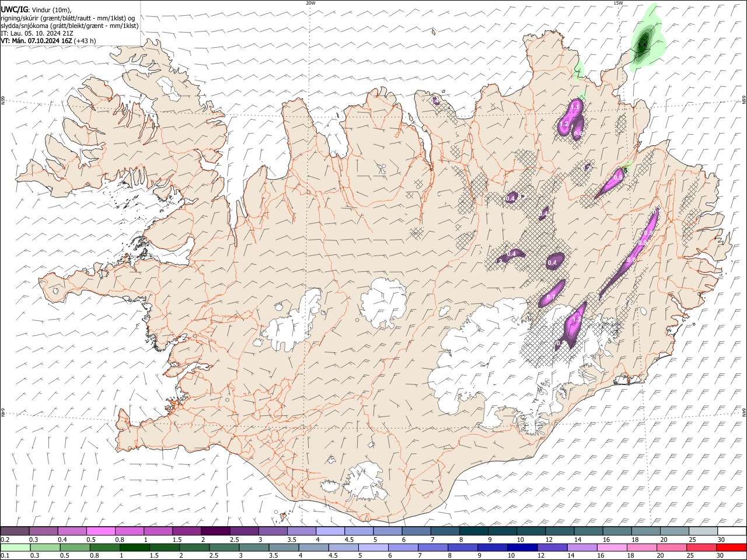This screenshot has height=560, width=747.
Task: Click the first top-row swatch labeled 0.2
Action: coord(15,531)
